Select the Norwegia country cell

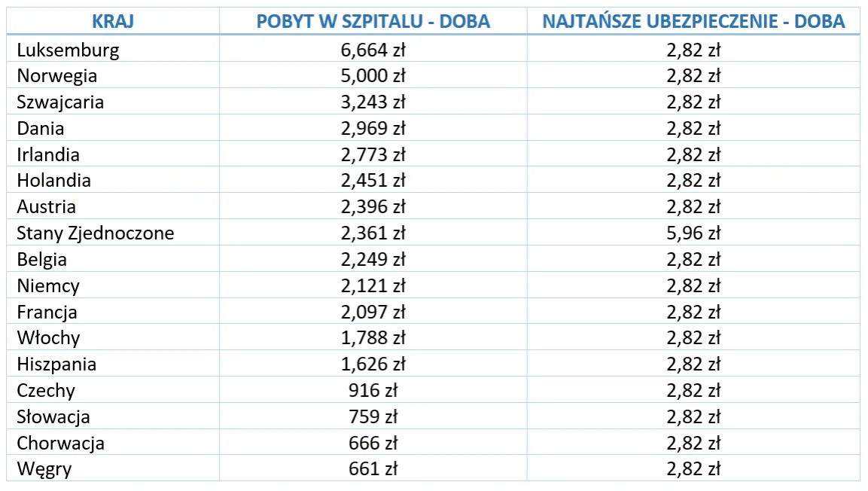[57, 76]
